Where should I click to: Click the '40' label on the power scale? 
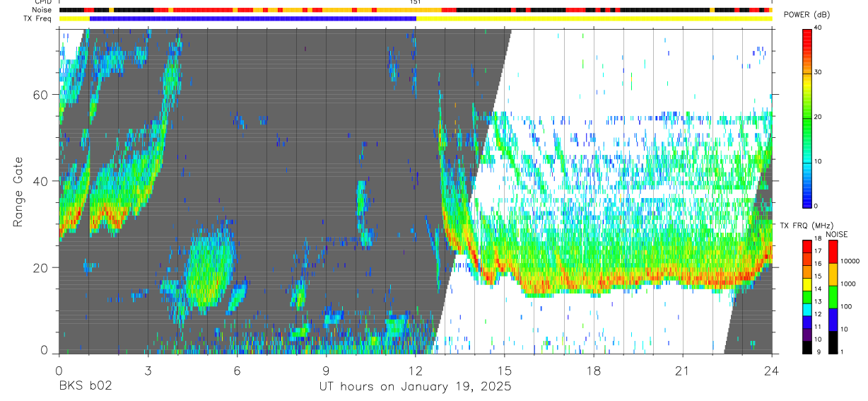pyautogui.click(x=819, y=28)
